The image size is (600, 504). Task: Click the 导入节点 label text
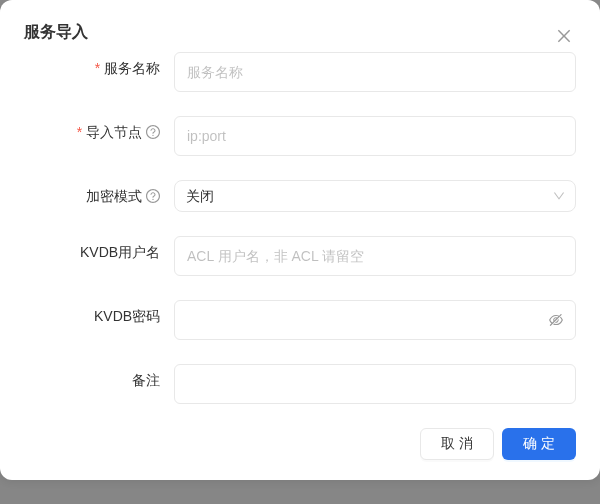pyautogui.click(x=114, y=133)
